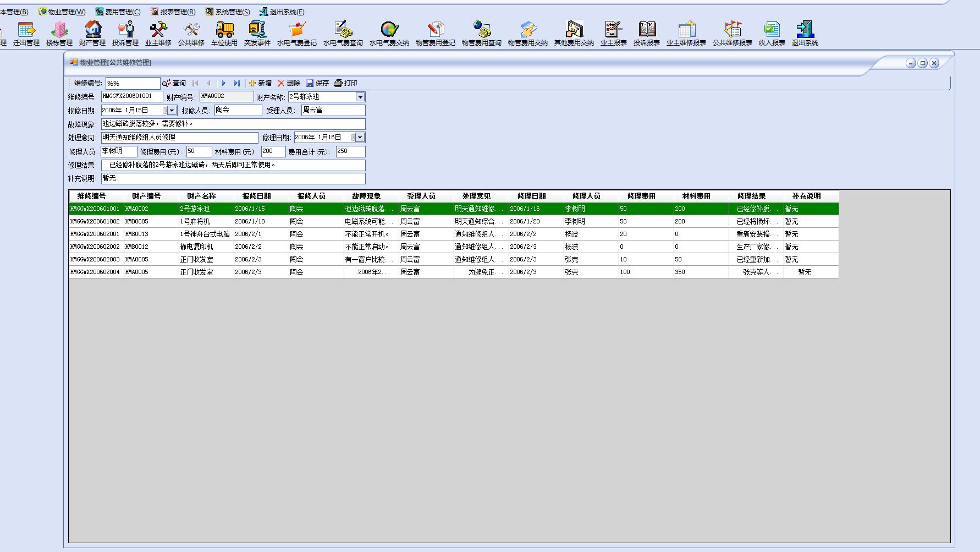Click 打印 print button
980x552 pixels.
point(346,83)
